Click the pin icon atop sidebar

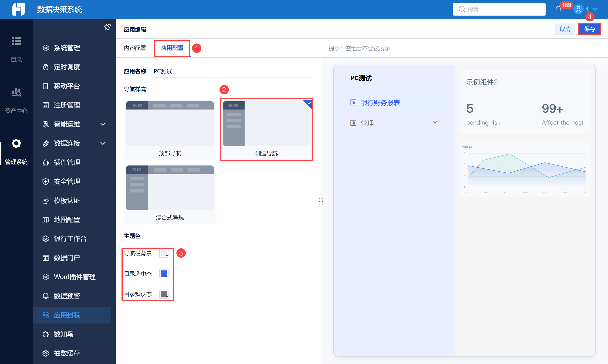tap(107, 27)
